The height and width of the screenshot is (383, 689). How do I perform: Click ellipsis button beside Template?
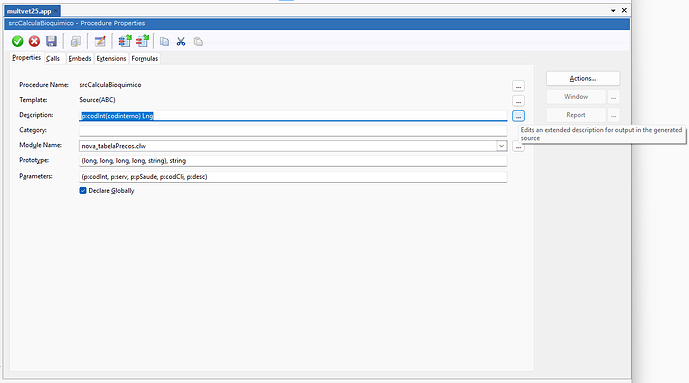click(x=519, y=101)
